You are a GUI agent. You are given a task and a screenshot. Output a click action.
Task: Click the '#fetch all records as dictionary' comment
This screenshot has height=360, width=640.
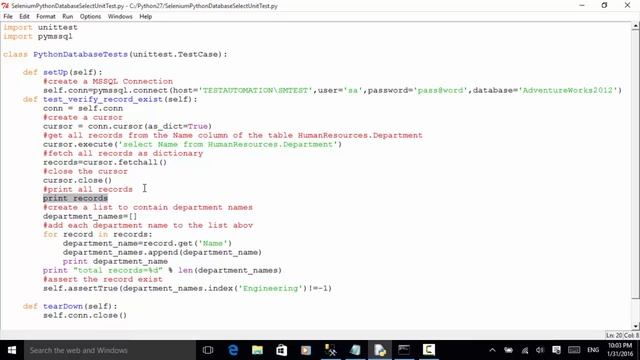(x=123, y=153)
